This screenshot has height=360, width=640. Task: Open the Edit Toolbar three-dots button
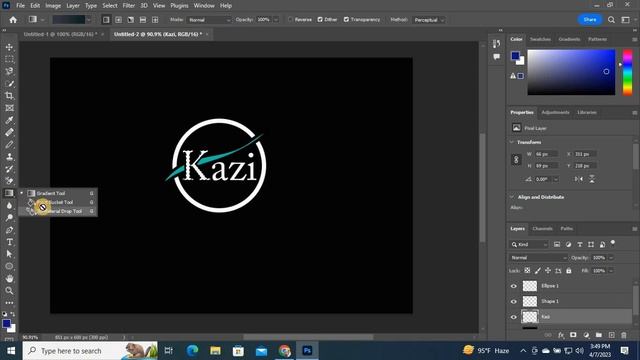(9, 303)
